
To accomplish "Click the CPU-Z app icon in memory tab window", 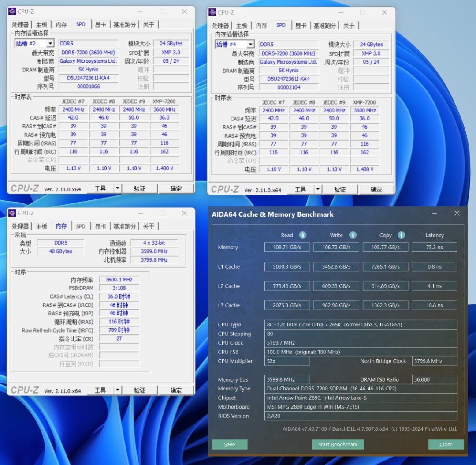I will pyautogui.click(x=12, y=213).
